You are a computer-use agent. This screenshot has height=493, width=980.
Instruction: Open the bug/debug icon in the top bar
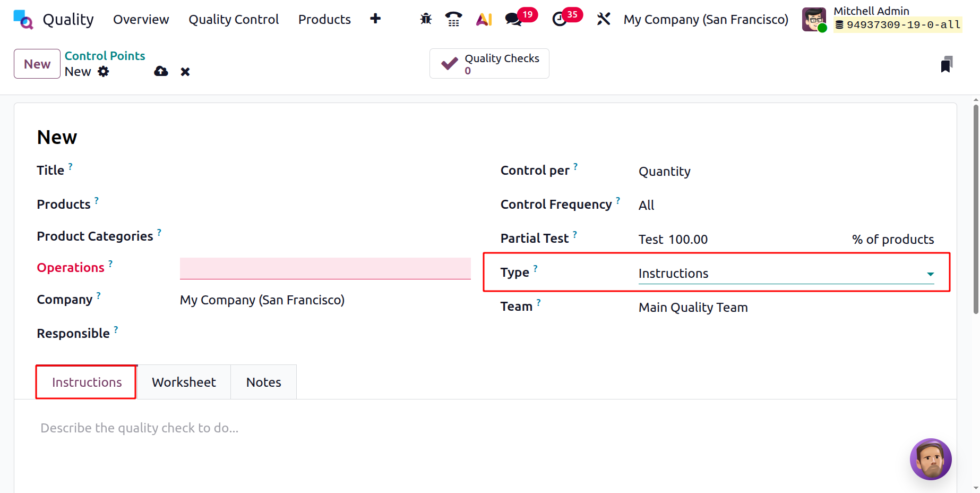pos(425,19)
